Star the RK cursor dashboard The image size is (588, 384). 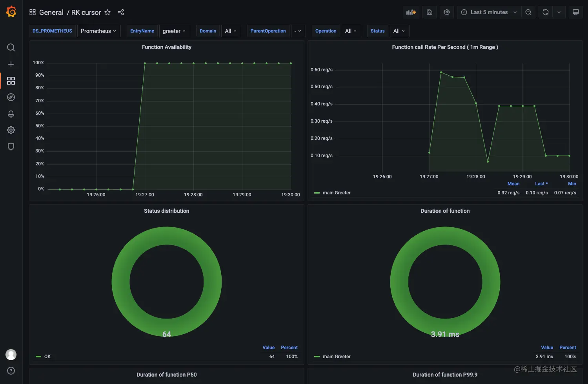[x=107, y=12]
